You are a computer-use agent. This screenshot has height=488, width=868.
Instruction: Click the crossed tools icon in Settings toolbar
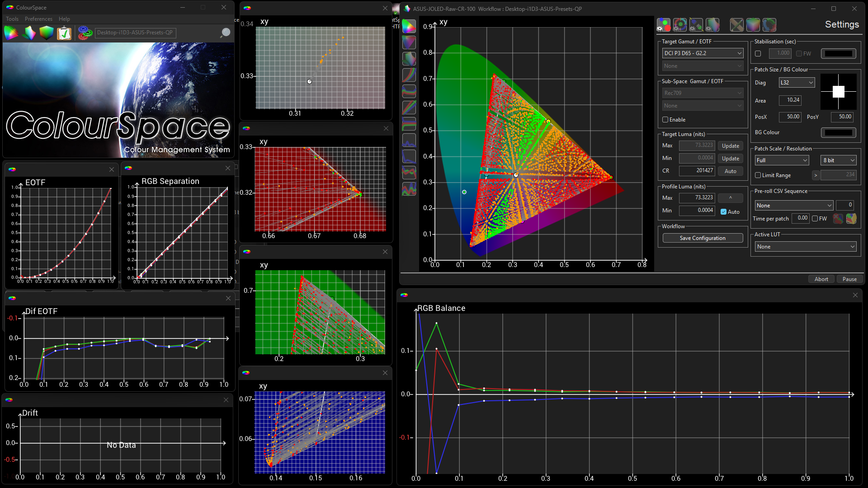[736, 25]
